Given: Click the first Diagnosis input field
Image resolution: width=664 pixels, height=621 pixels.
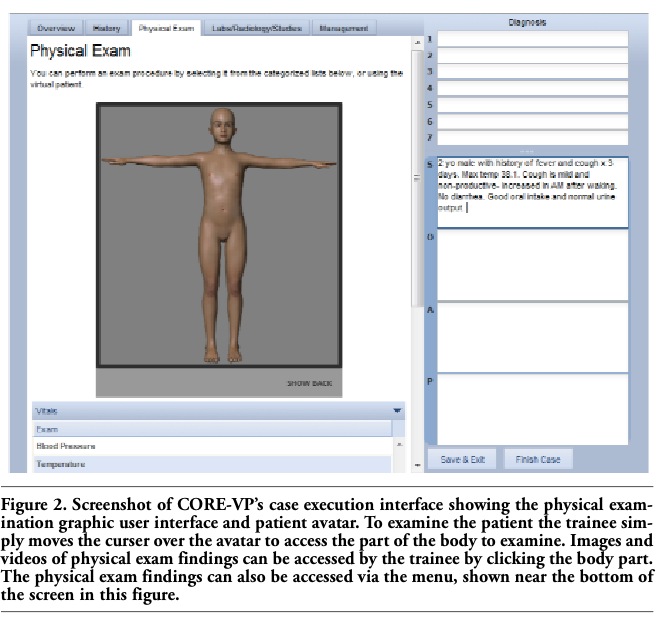Looking at the screenshot, I should tap(532, 39).
